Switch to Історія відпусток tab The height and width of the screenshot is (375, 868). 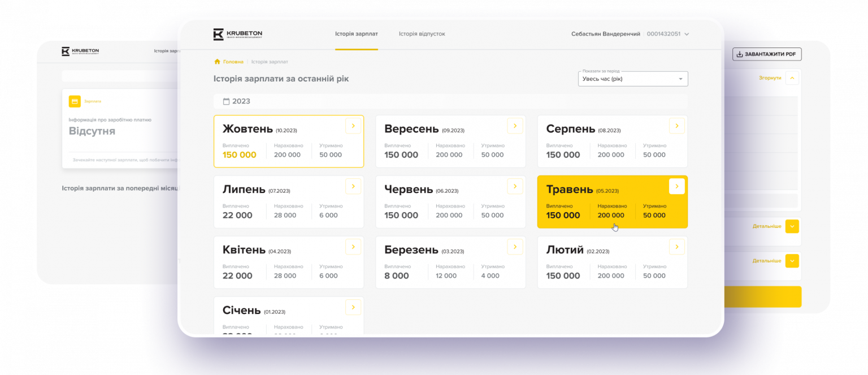422,34
